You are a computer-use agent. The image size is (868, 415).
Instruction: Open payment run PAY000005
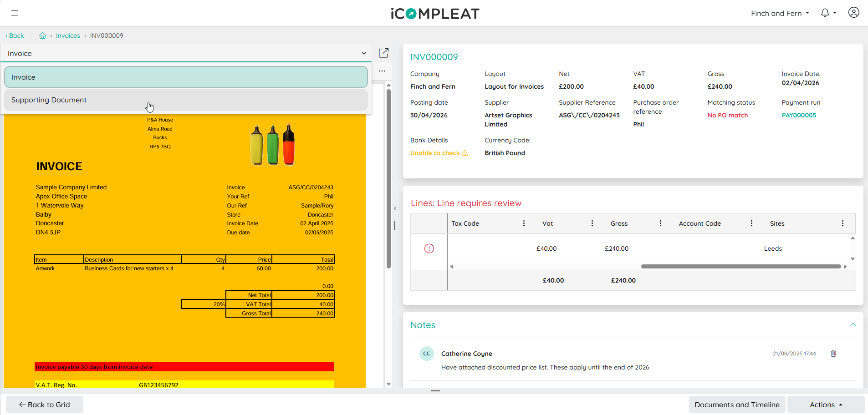(799, 115)
